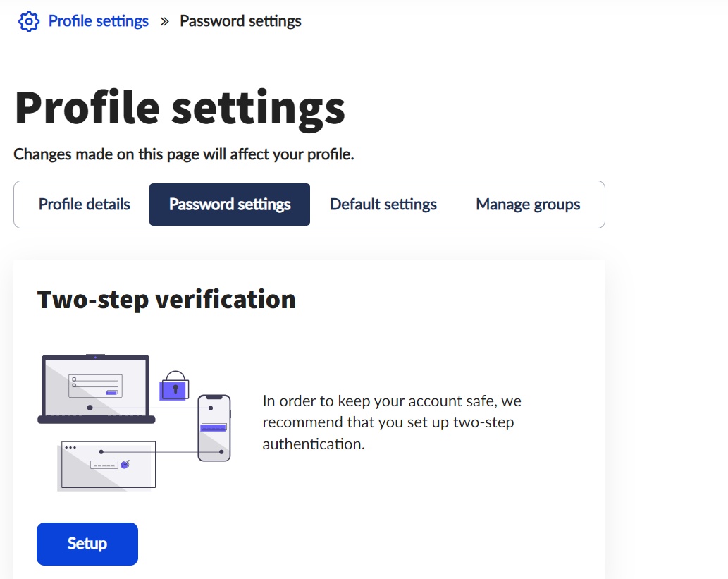Click the laptop illustration
Image resolution: width=728 pixels, height=579 pixels.
[96, 389]
